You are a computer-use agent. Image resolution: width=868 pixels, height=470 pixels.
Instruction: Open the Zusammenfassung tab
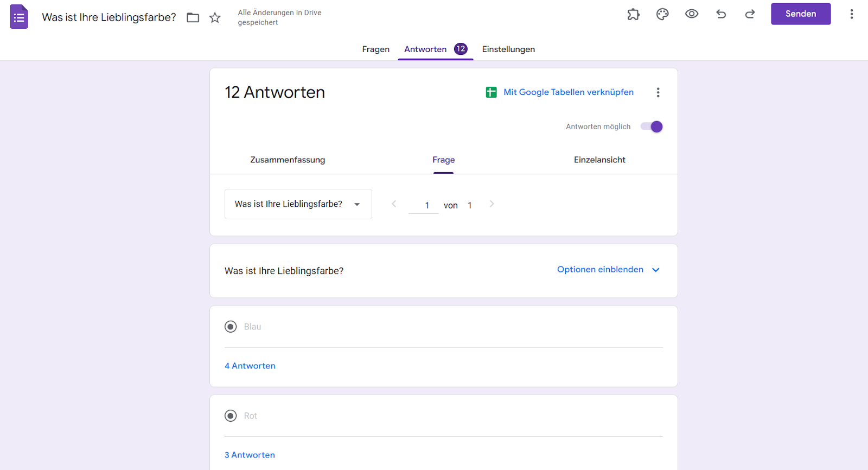(x=288, y=160)
